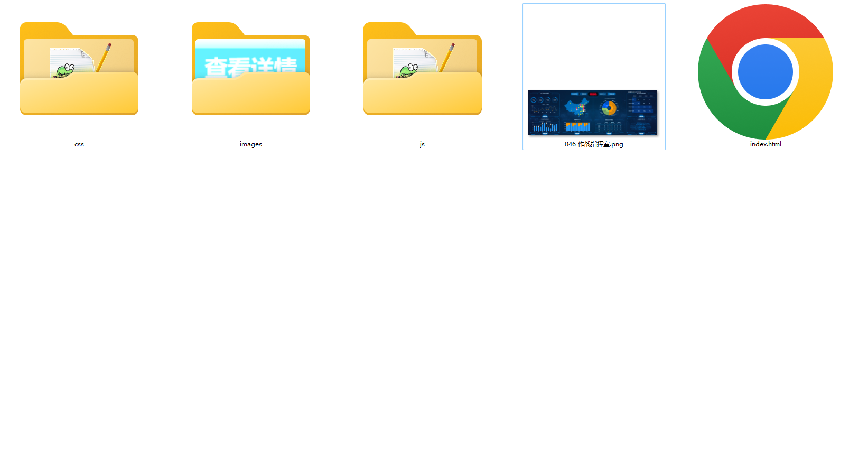The height and width of the screenshot is (462, 868).
Task: Select the css folder icon
Action: coord(79,69)
